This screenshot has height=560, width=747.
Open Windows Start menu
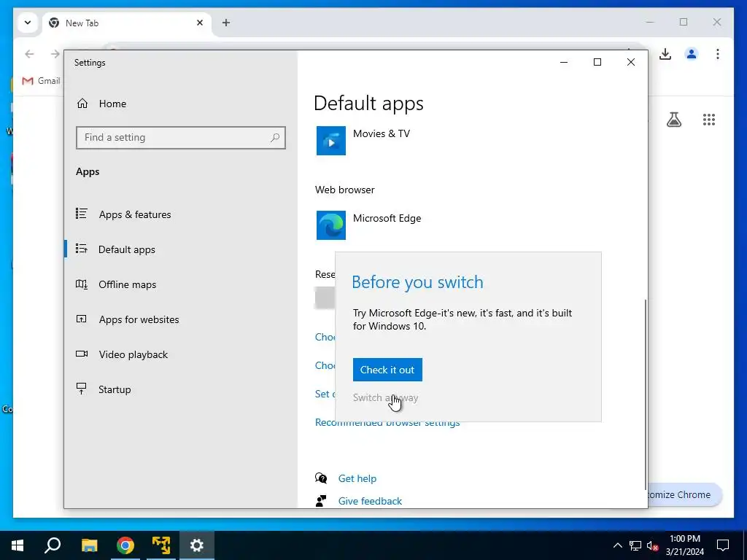pos(18,545)
